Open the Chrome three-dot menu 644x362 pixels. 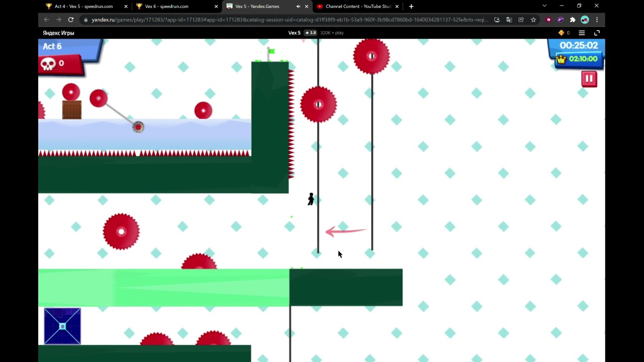(597, 20)
